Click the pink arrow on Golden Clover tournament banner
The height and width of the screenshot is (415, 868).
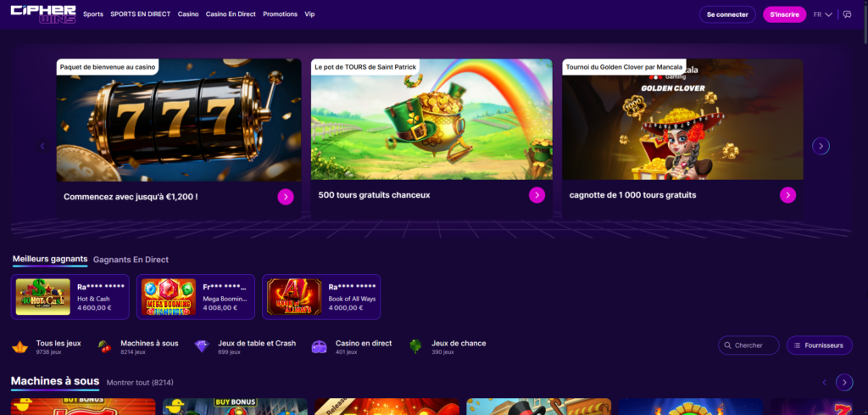click(787, 195)
